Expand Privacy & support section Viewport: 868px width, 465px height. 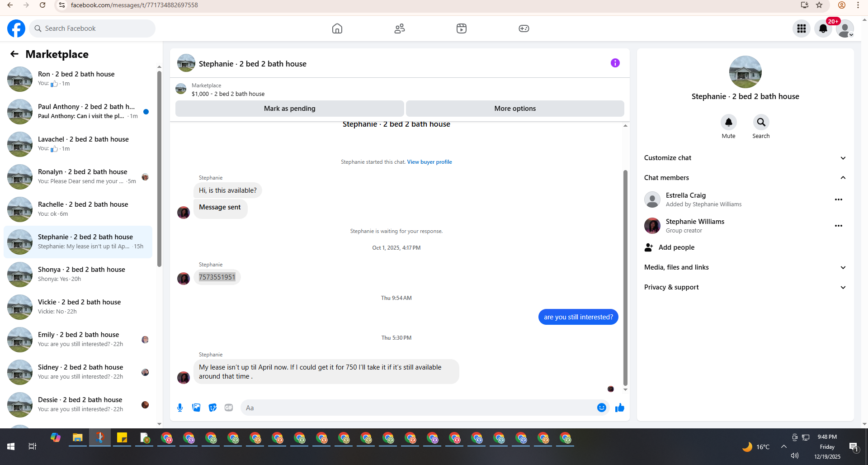click(x=745, y=287)
